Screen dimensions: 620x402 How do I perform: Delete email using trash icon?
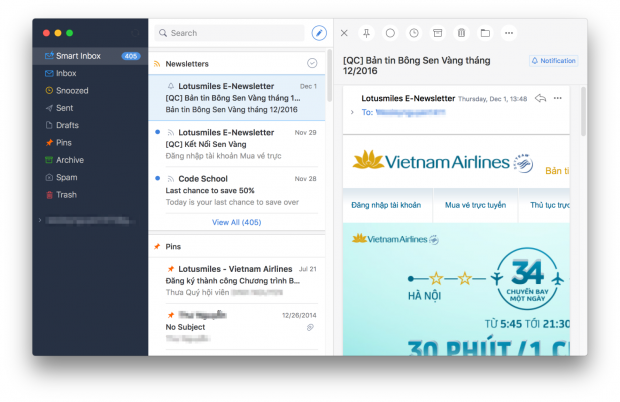coord(461,33)
